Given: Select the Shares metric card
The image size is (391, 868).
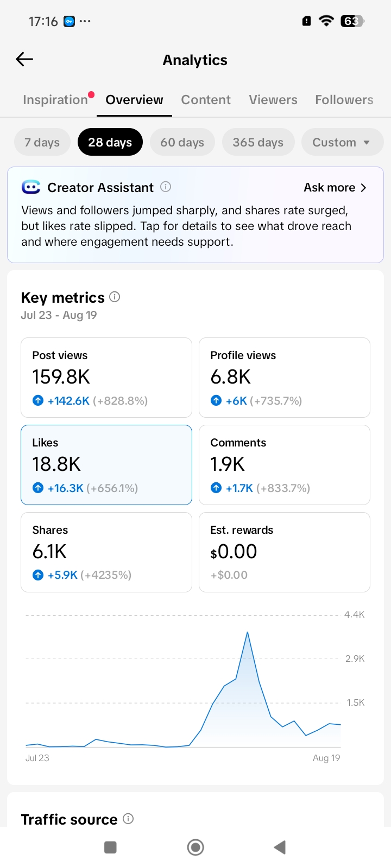Looking at the screenshot, I should pos(106,552).
